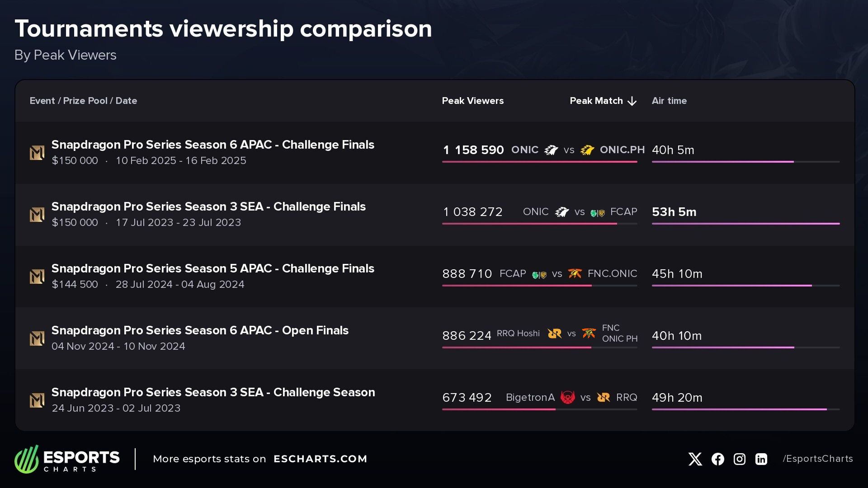
Task: Click the game icon beside Season 6 Open Finals
Action: pyautogui.click(x=37, y=338)
